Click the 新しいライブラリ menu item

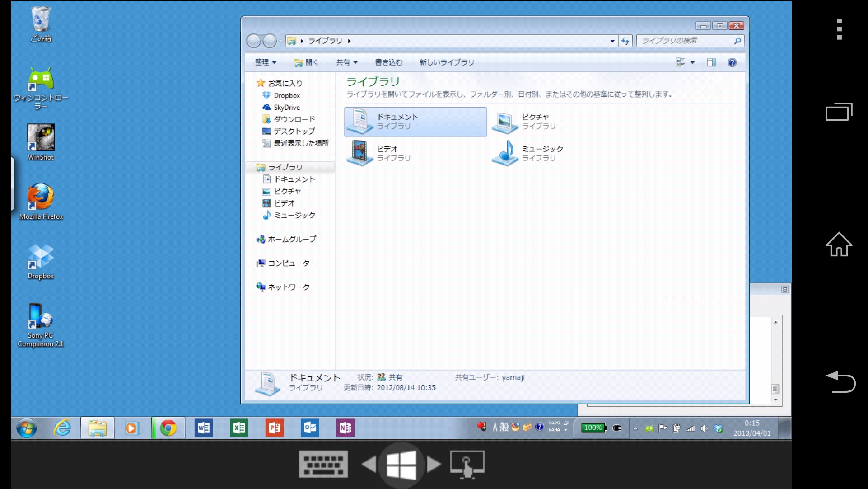[447, 62]
